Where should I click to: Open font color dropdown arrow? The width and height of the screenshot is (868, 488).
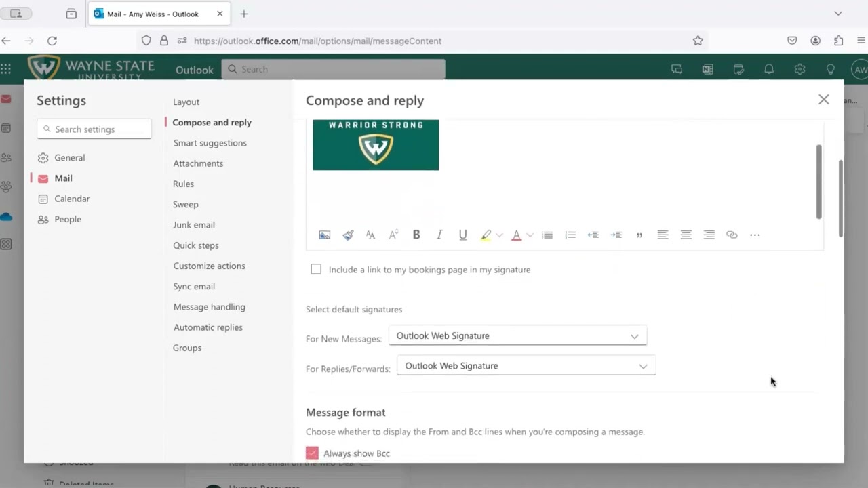click(530, 235)
